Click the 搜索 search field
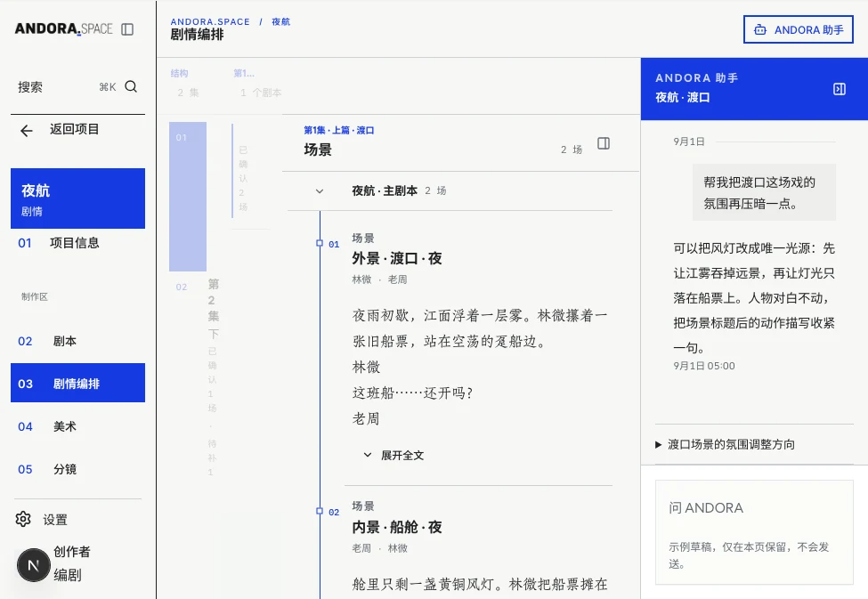 77,87
